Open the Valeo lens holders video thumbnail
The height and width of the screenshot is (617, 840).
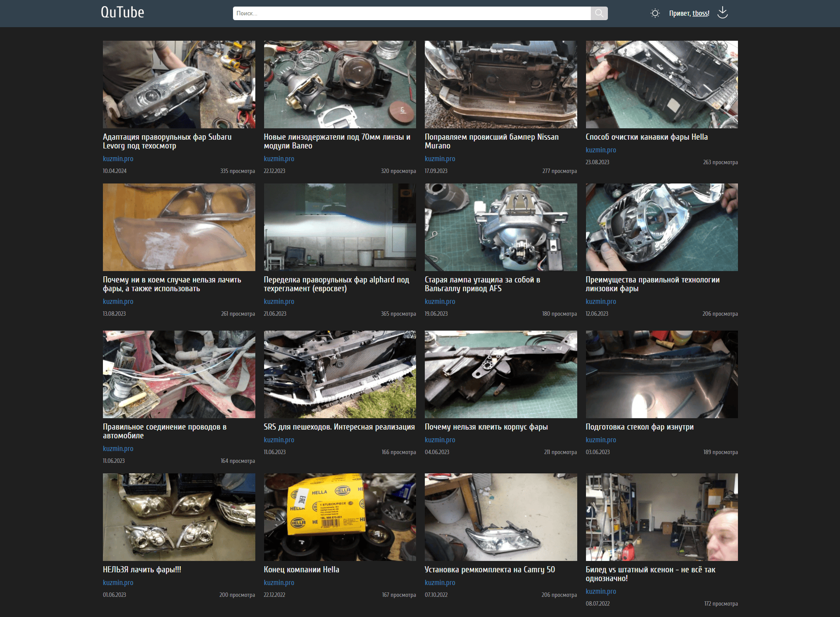pyautogui.click(x=339, y=85)
